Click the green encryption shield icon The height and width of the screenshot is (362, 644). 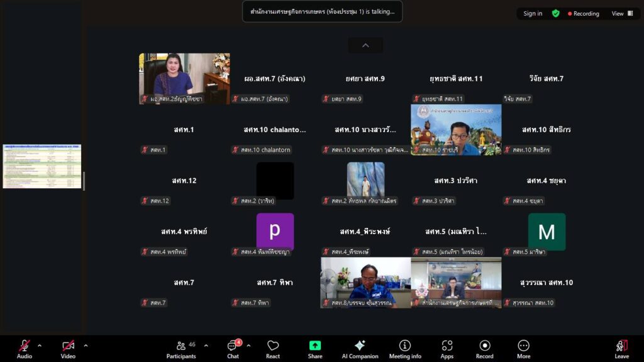tap(555, 13)
